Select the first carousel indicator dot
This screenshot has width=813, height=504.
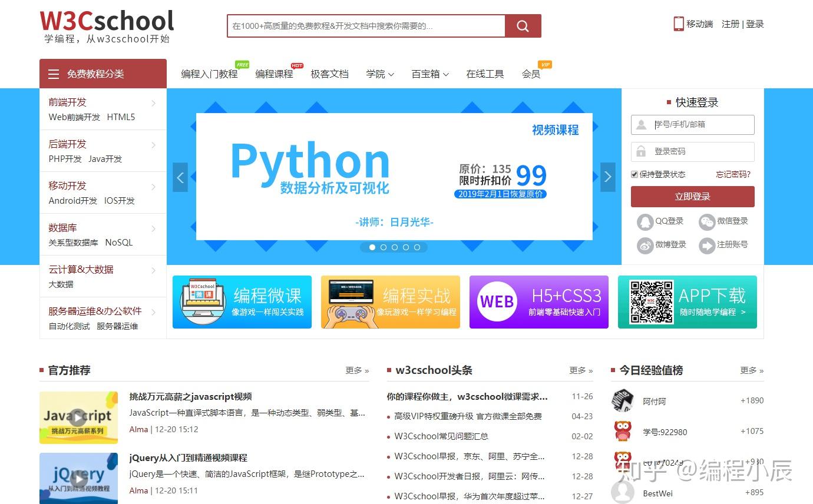[x=372, y=247]
